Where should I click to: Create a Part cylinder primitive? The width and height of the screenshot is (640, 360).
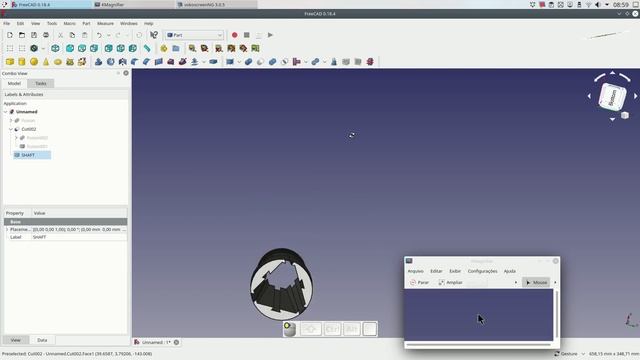[22, 62]
